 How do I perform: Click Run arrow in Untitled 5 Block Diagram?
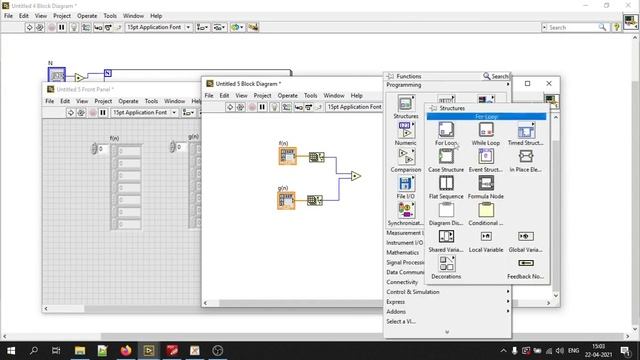(230, 107)
